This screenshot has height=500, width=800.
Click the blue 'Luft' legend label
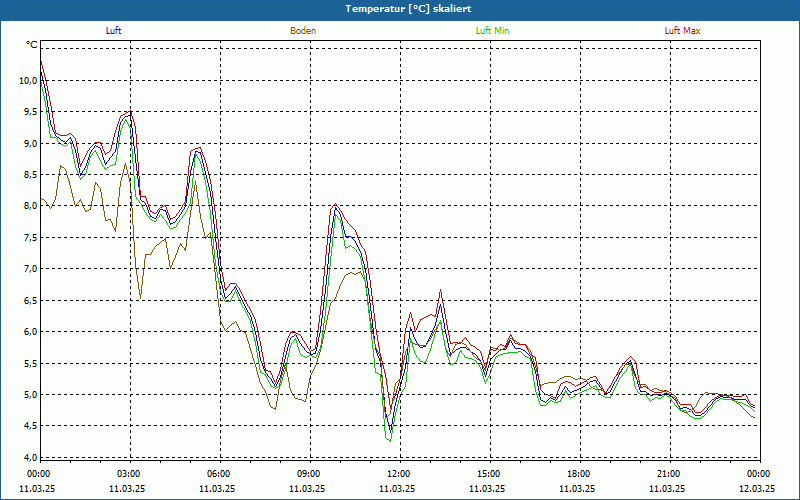click(113, 31)
